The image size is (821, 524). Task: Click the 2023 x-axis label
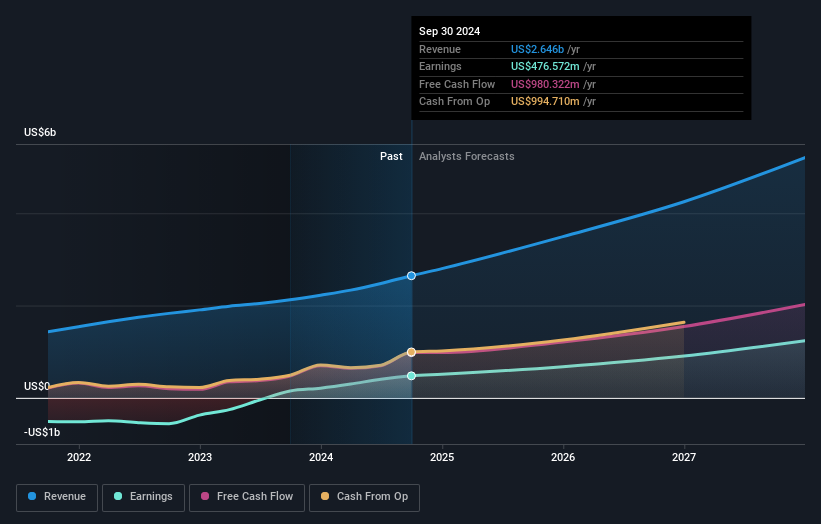click(x=200, y=458)
